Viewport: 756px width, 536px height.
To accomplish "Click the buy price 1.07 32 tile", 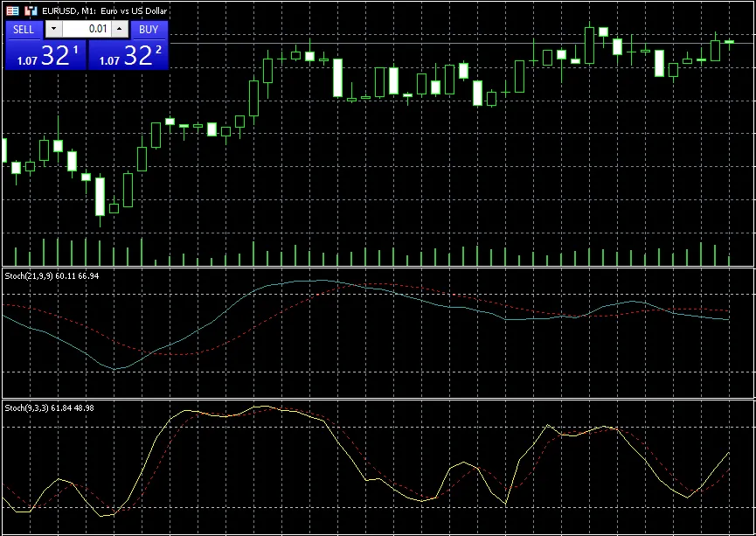I will [x=128, y=55].
